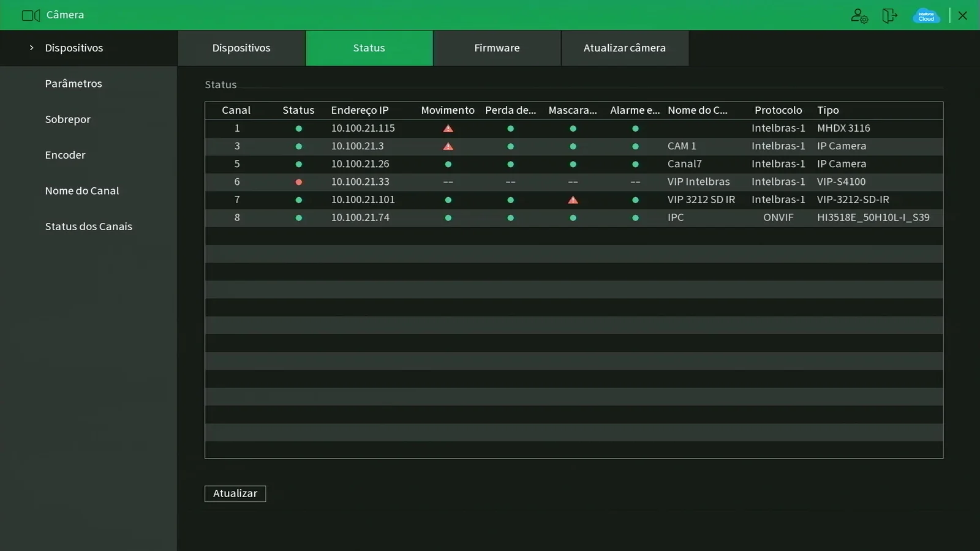This screenshot has width=980, height=551.
Task: Click video loss dot for channel 7
Action: 510,200
